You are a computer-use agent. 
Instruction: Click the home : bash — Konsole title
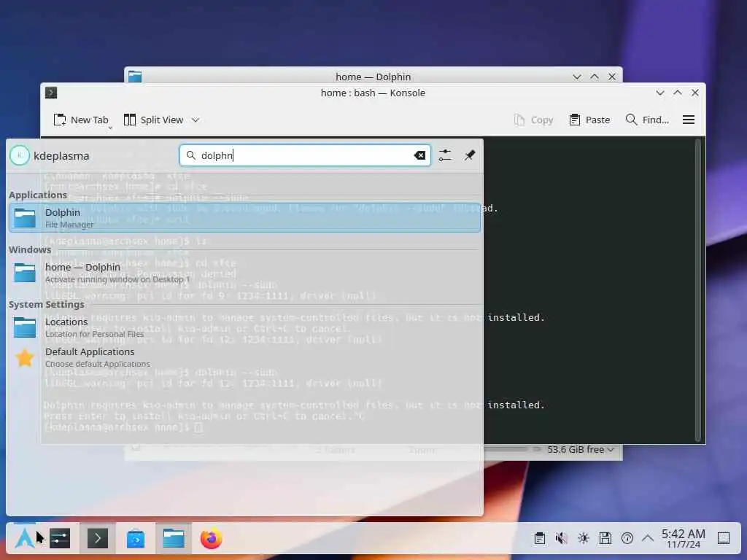tap(373, 93)
